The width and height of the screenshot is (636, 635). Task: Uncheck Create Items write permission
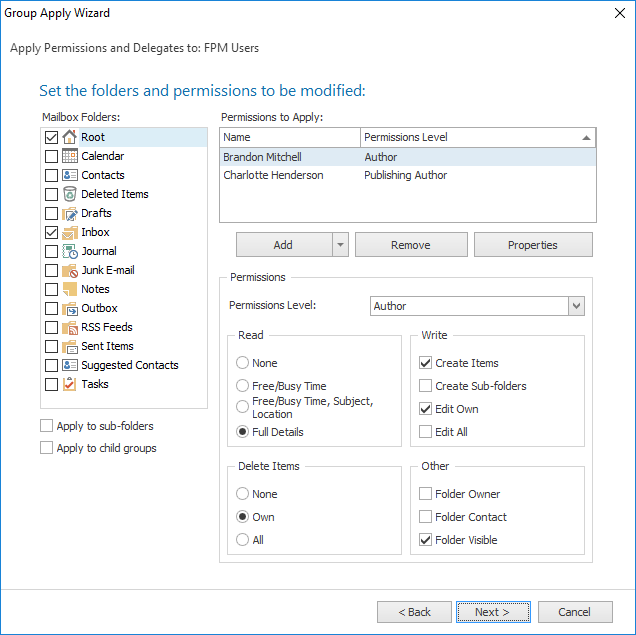pos(425,363)
